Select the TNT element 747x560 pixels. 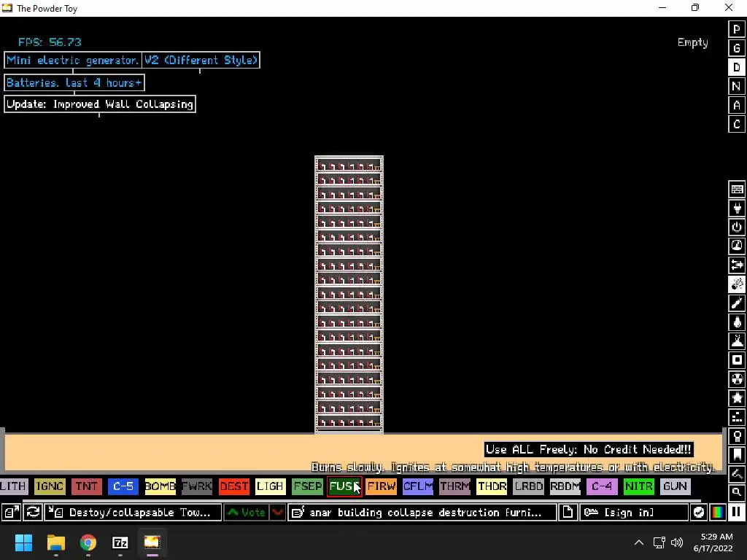point(86,486)
